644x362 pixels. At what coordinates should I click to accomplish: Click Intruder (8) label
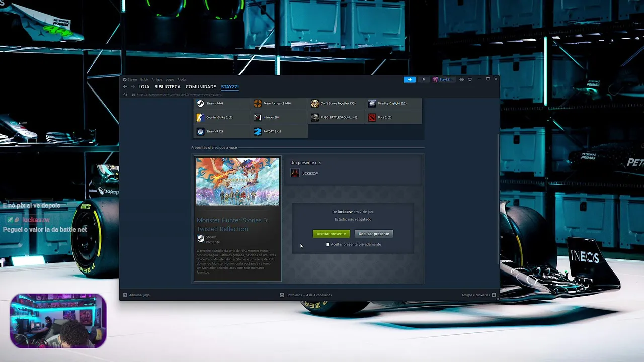[x=271, y=117]
